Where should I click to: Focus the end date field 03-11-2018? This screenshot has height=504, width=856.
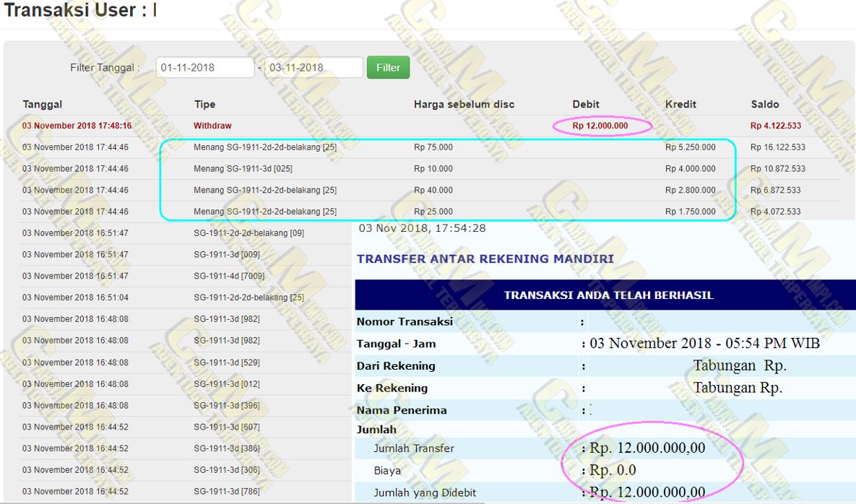pos(314,67)
